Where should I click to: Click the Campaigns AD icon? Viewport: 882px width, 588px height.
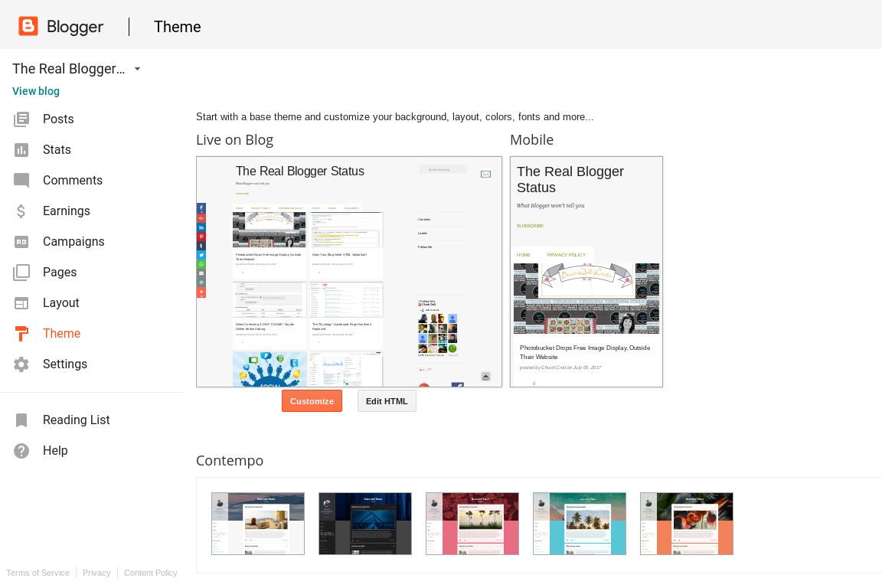(21, 241)
